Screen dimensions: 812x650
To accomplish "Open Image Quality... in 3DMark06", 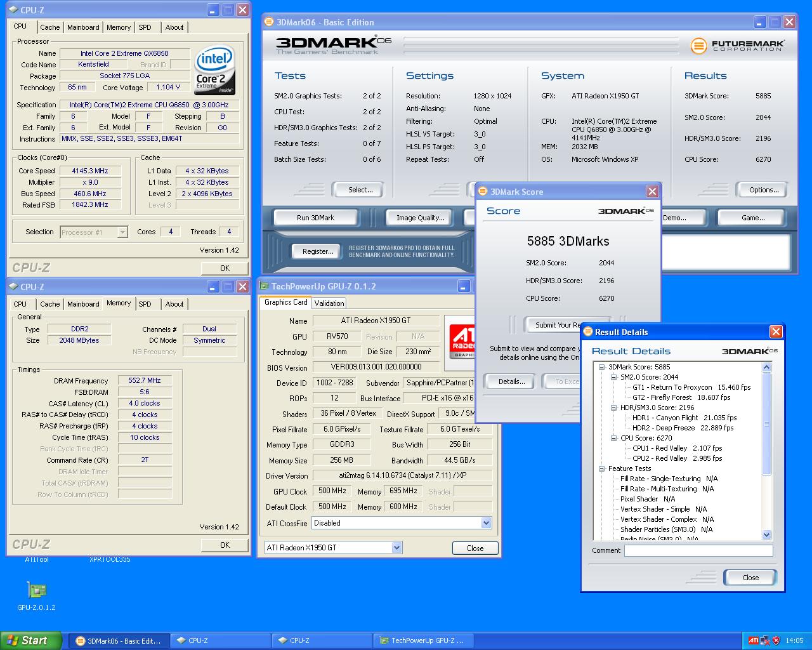I will tap(421, 218).
